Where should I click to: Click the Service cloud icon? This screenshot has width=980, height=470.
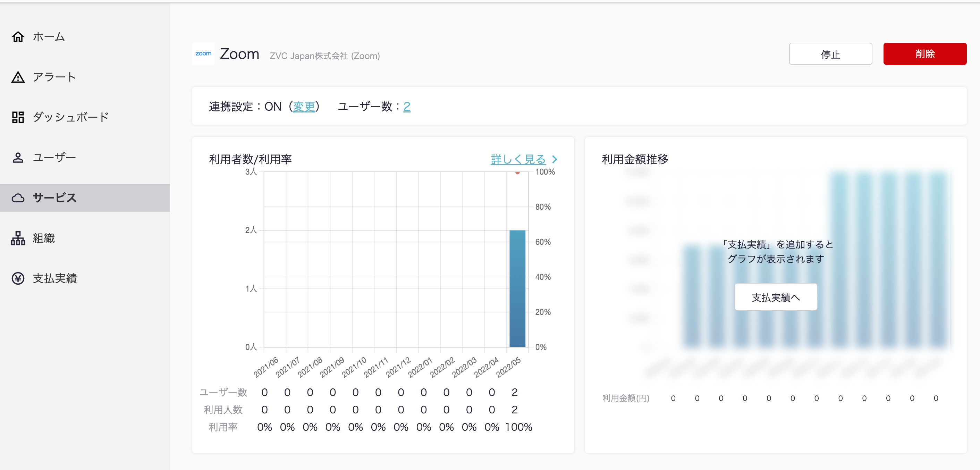click(x=18, y=198)
